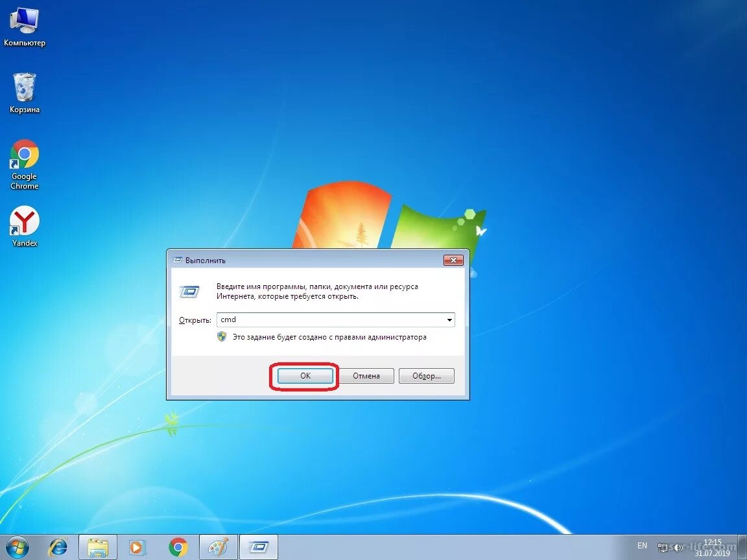Click the EN language indicator in the tray
The height and width of the screenshot is (560, 747).
(642, 546)
